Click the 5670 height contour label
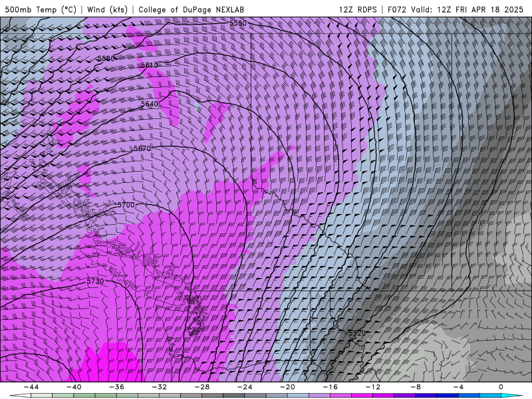This screenshot has height=399, width=532. tap(142, 148)
